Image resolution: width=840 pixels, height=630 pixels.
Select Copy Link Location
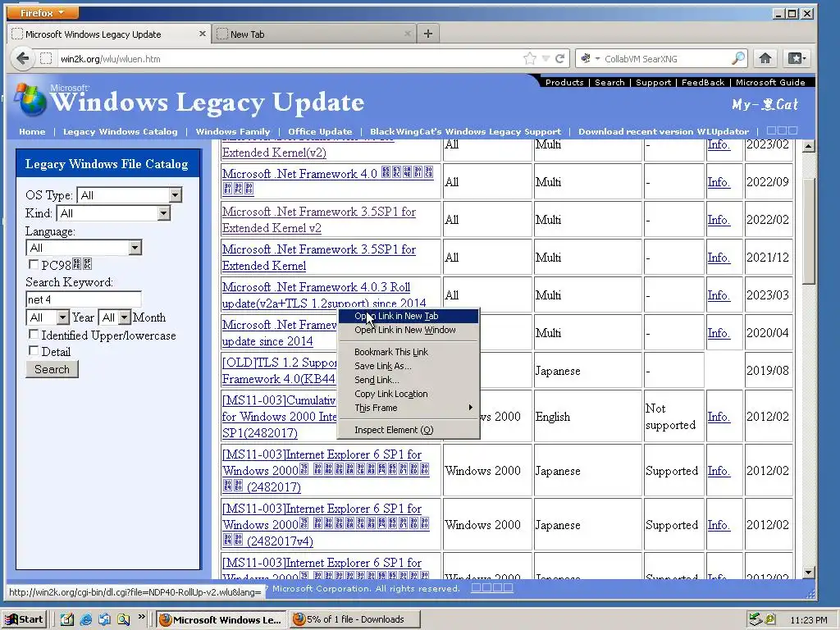tap(409, 394)
